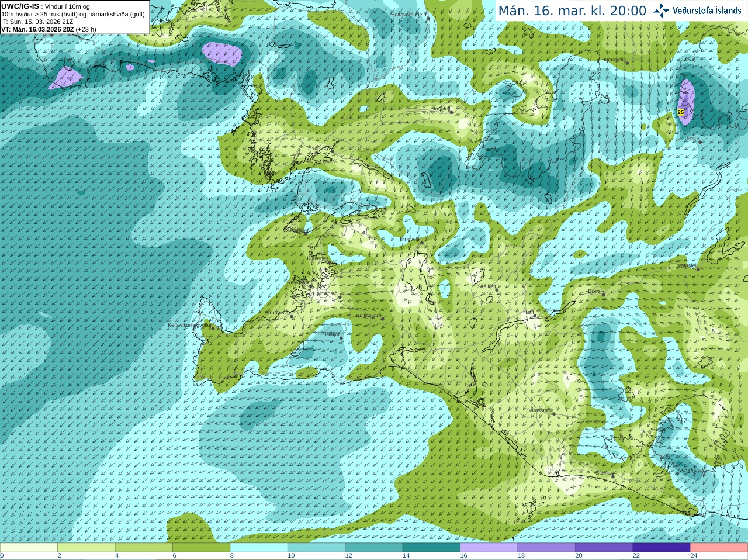Select the pink above-24 legend swatch
The height and width of the screenshot is (560, 748).
point(719,548)
